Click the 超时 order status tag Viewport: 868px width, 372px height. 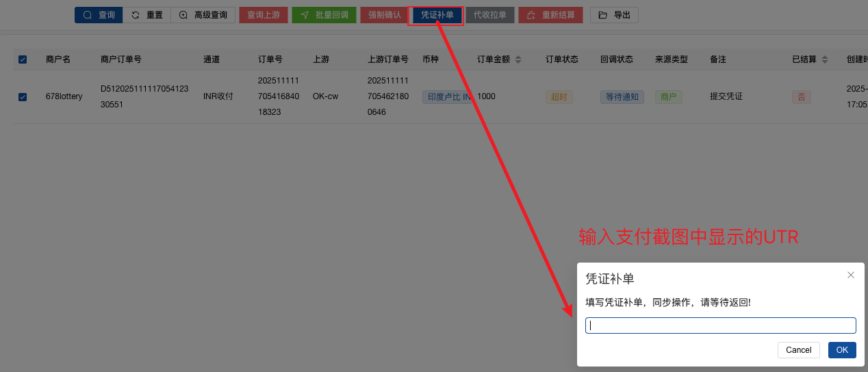(x=559, y=97)
